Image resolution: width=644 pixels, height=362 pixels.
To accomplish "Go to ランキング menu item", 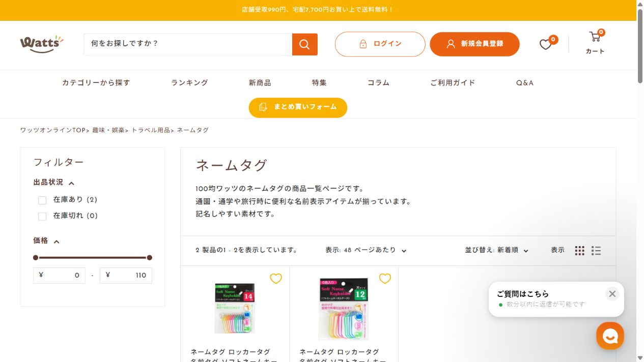I will point(189,83).
